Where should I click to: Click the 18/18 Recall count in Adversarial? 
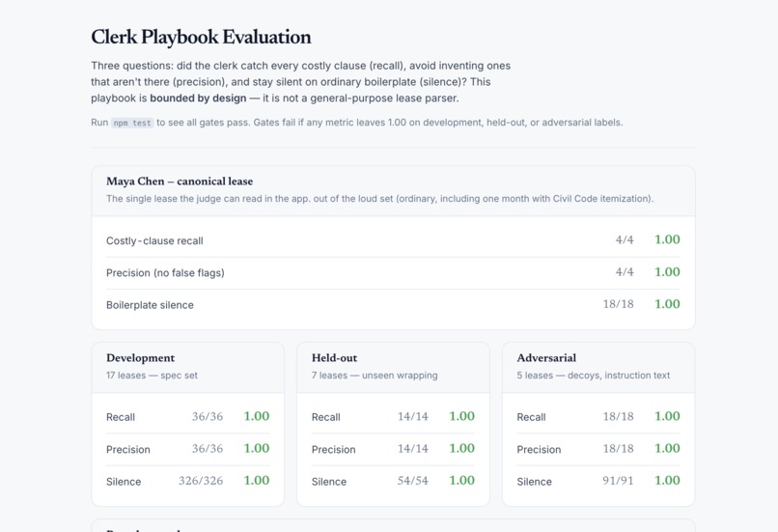click(618, 417)
